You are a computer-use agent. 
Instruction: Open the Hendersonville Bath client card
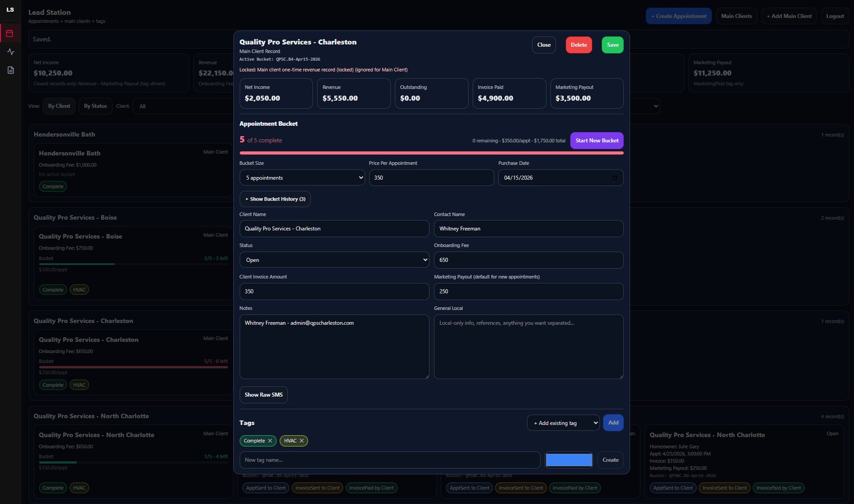click(133, 170)
